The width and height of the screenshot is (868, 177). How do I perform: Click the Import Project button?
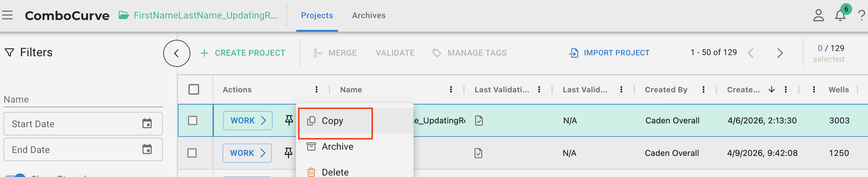(609, 53)
